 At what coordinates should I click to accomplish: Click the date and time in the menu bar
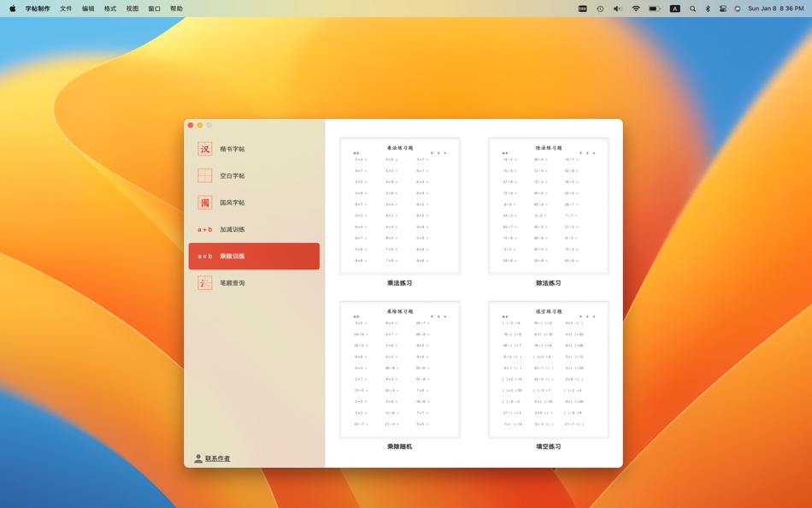click(x=776, y=9)
